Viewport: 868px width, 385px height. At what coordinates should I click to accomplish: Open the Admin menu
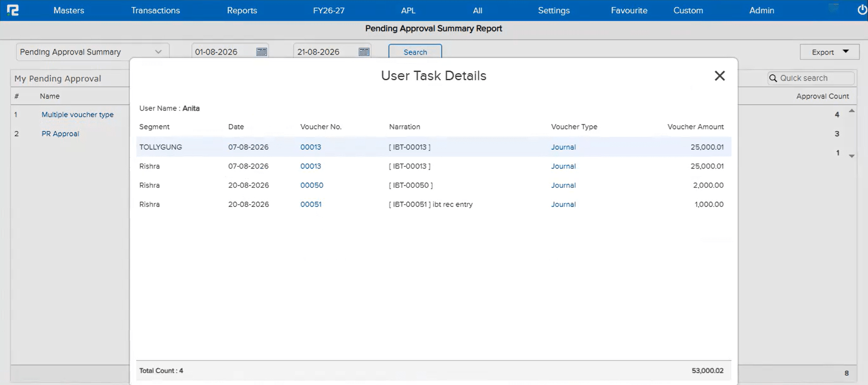click(x=762, y=10)
